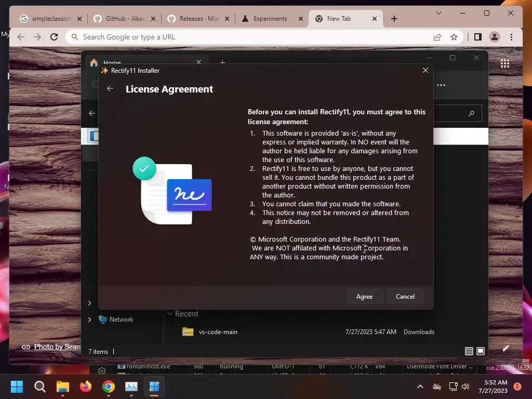Open network status in tray

pyautogui.click(x=453, y=387)
